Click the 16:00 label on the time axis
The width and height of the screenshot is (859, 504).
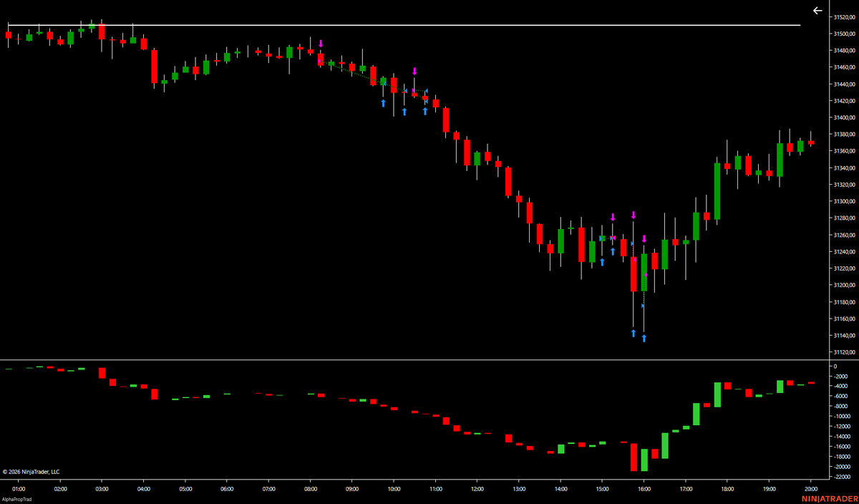point(644,489)
